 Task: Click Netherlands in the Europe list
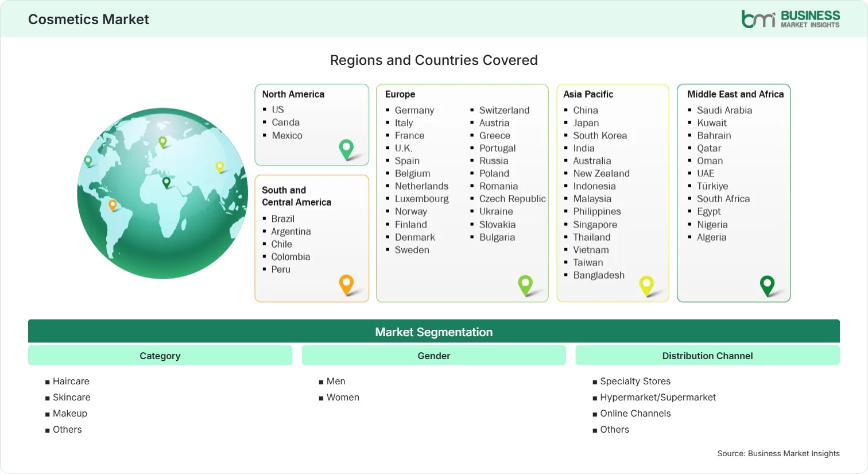click(x=421, y=186)
